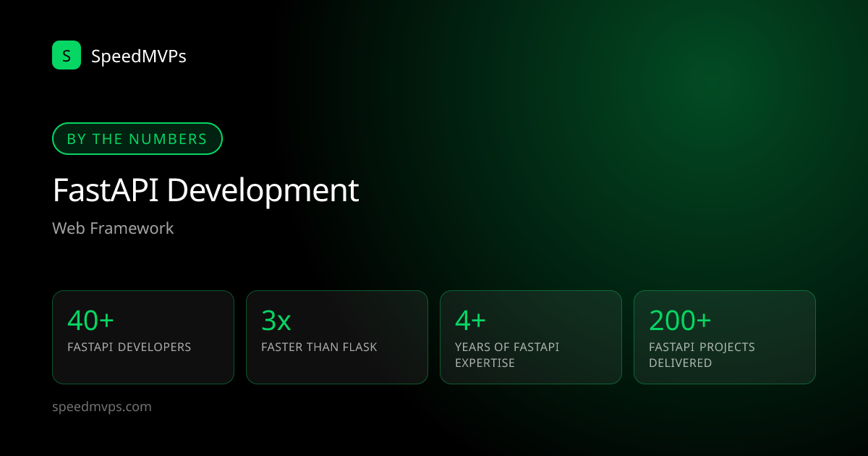Click the Web Framework subtitle
This screenshot has width=868, height=456.
[113, 228]
